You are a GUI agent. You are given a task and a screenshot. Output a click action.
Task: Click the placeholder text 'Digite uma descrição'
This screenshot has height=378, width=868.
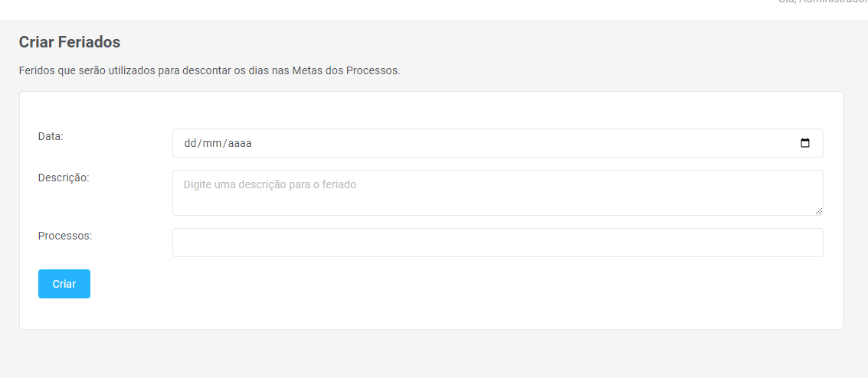click(x=270, y=184)
